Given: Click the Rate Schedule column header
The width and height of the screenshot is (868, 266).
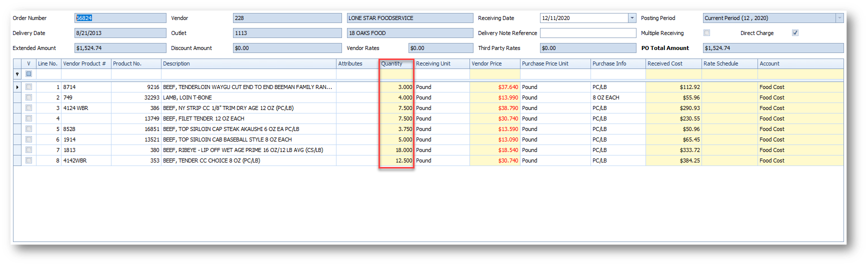Looking at the screenshot, I should click(x=729, y=64).
